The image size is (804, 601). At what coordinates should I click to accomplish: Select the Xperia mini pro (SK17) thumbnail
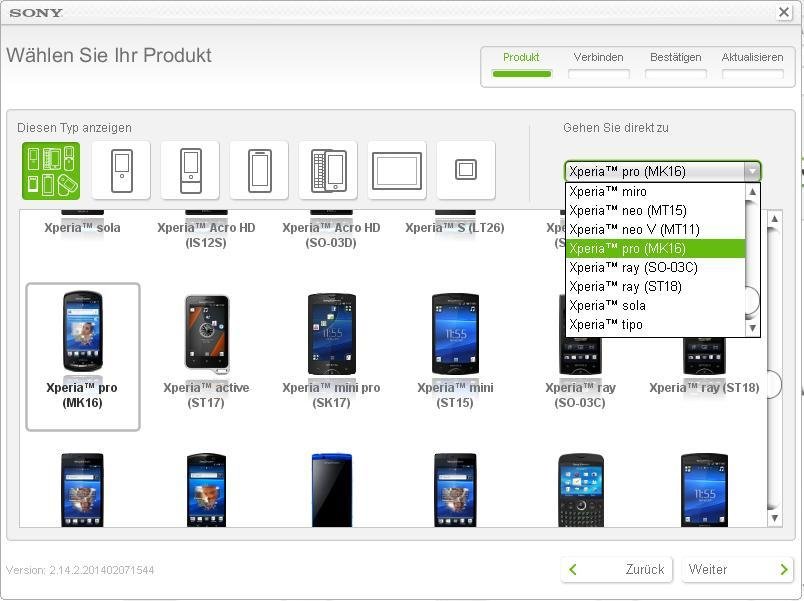(332, 333)
